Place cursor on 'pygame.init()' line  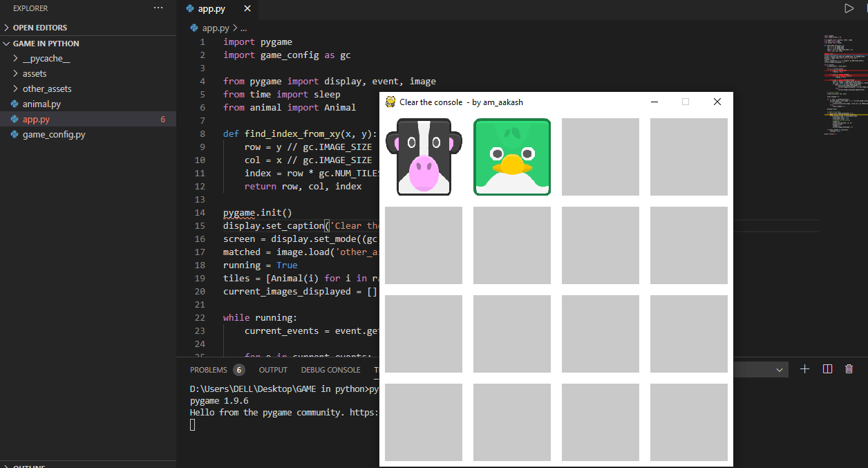pos(258,212)
